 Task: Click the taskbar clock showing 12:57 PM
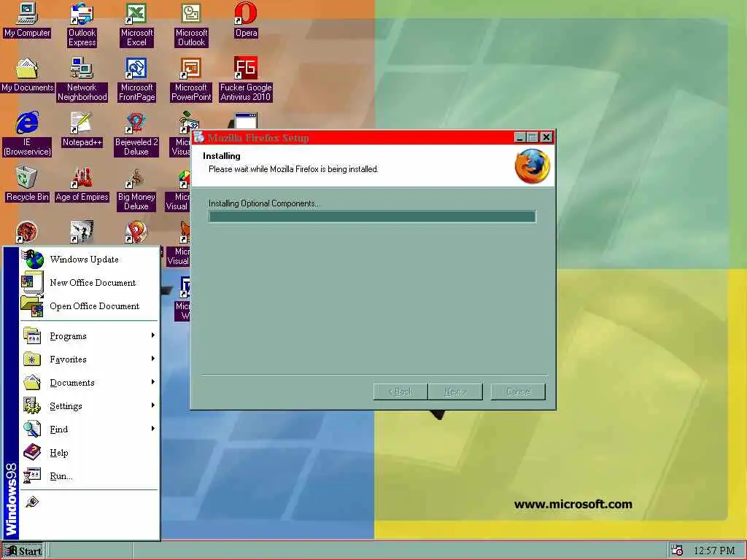point(714,551)
